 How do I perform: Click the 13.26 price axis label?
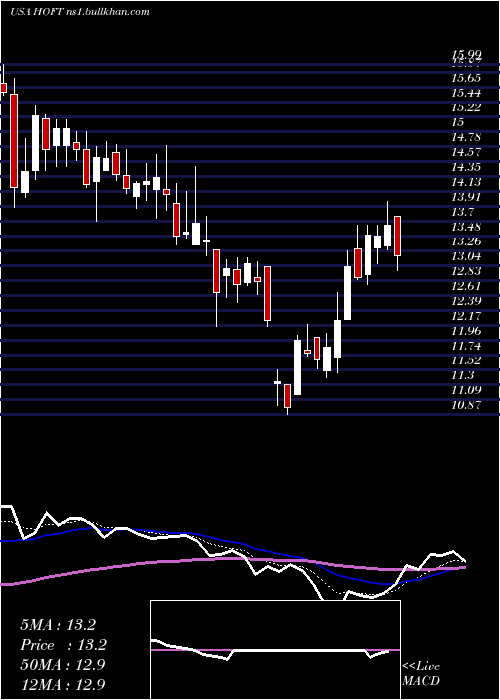point(466,242)
